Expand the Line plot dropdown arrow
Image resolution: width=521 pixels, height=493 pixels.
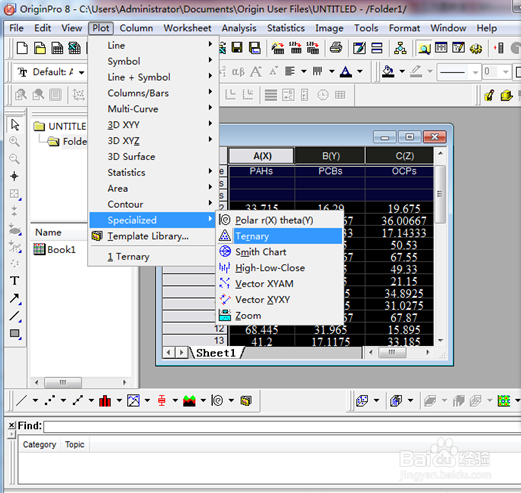click(35, 400)
